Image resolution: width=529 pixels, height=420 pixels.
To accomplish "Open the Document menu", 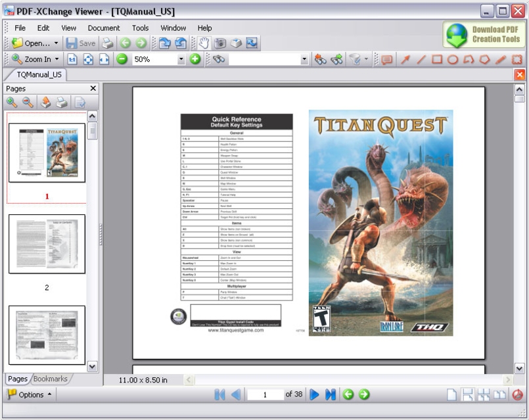I will pyautogui.click(x=104, y=28).
